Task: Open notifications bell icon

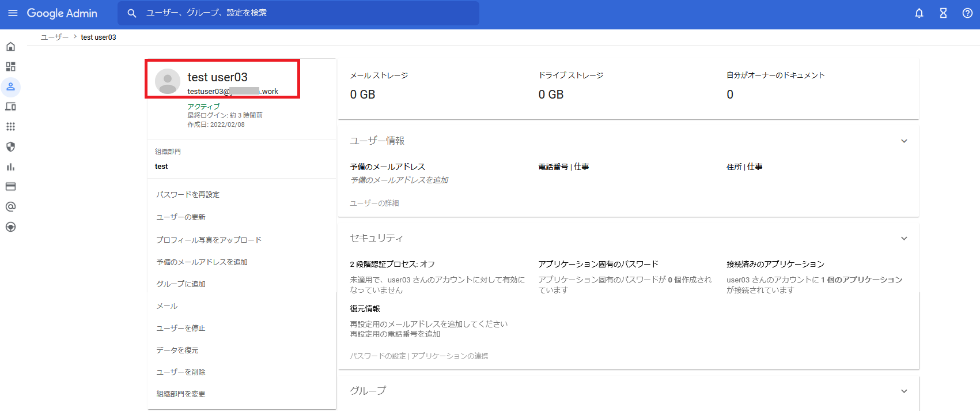Action: point(919,13)
